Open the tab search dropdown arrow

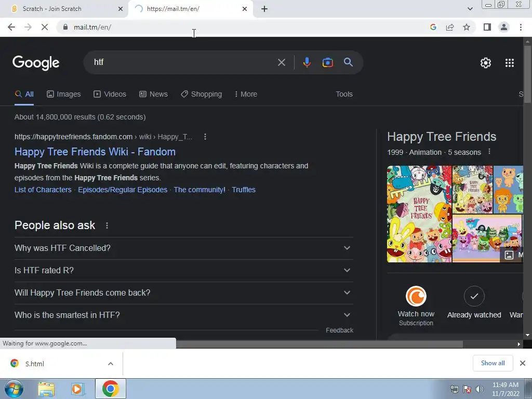coord(470,9)
